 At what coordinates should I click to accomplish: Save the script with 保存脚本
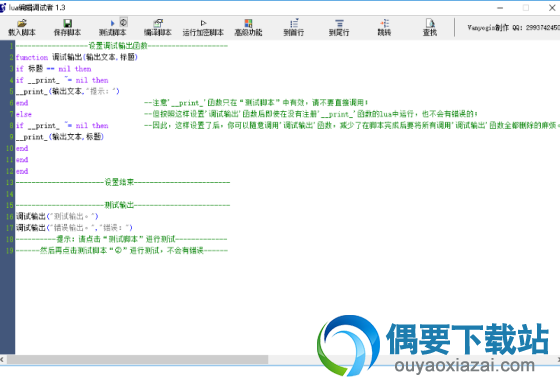point(67,27)
